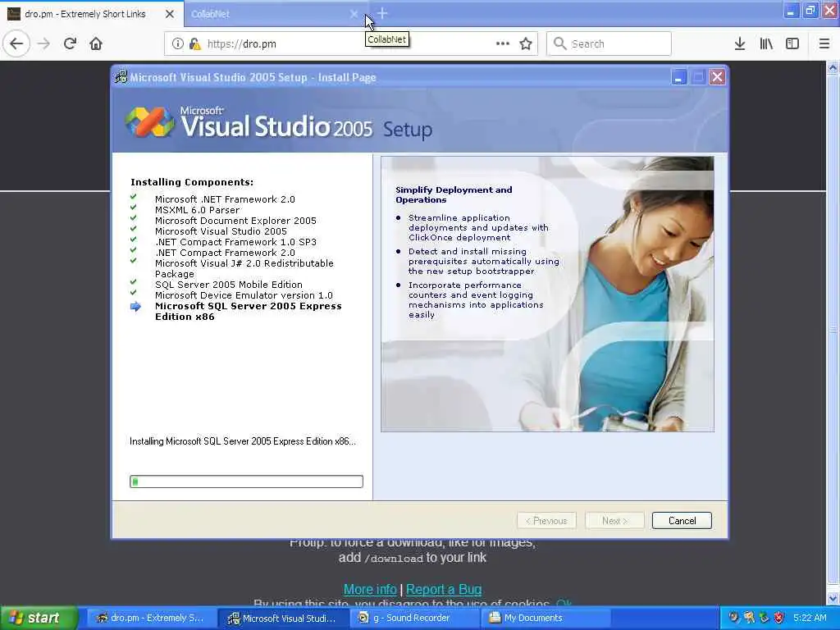
Task: Minimize the Firefox window
Action: click(791, 11)
